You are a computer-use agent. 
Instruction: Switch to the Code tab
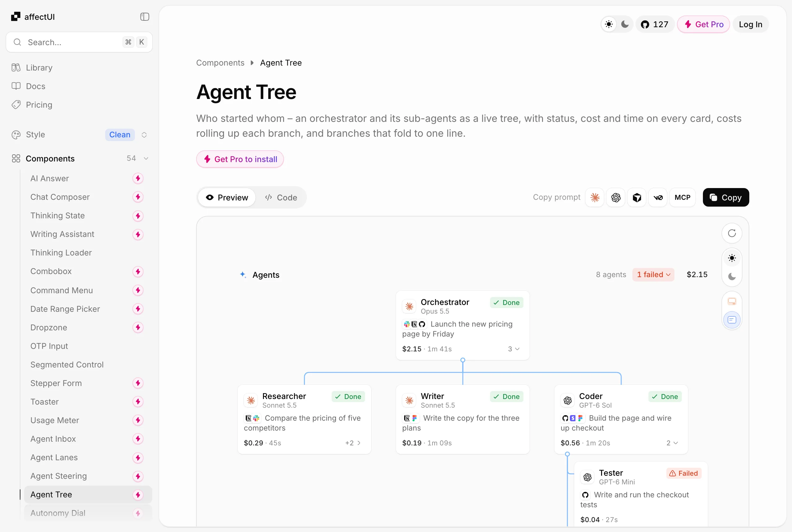(281, 197)
